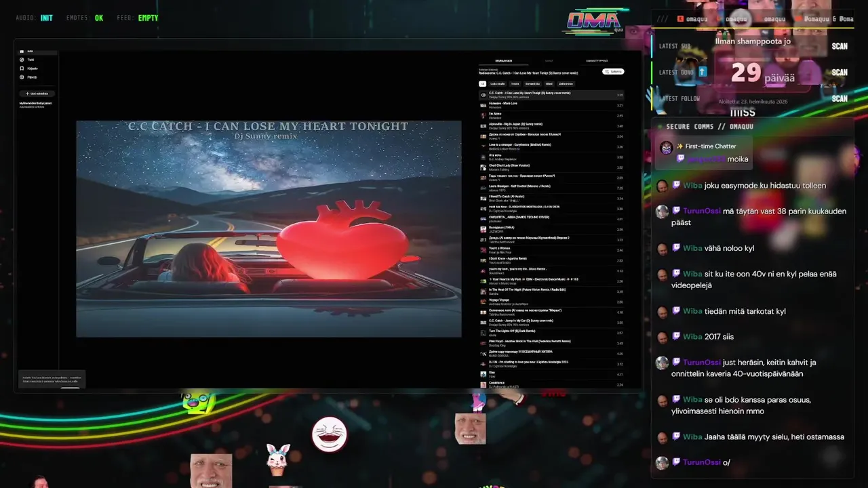Screen dimensions: 868x488
Task: Switch to the middle Sanat lyrics tab
Action: 549,61
